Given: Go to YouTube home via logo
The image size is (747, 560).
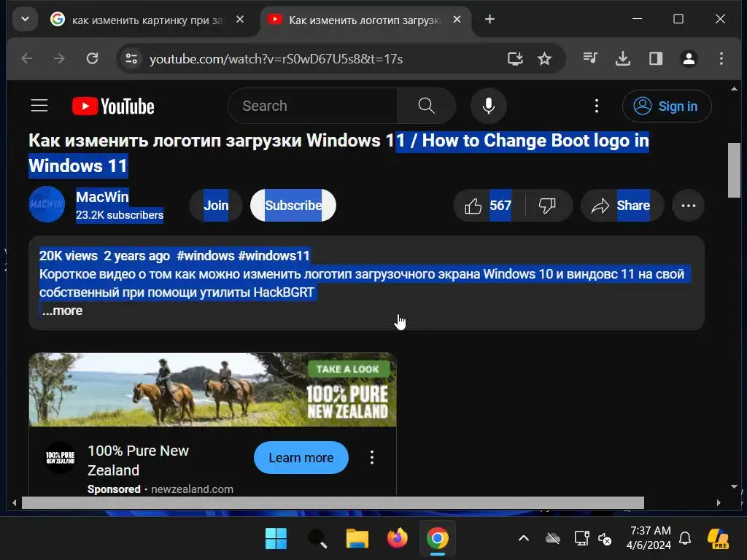Looking at the screenshot, I should tap(113, 106).
